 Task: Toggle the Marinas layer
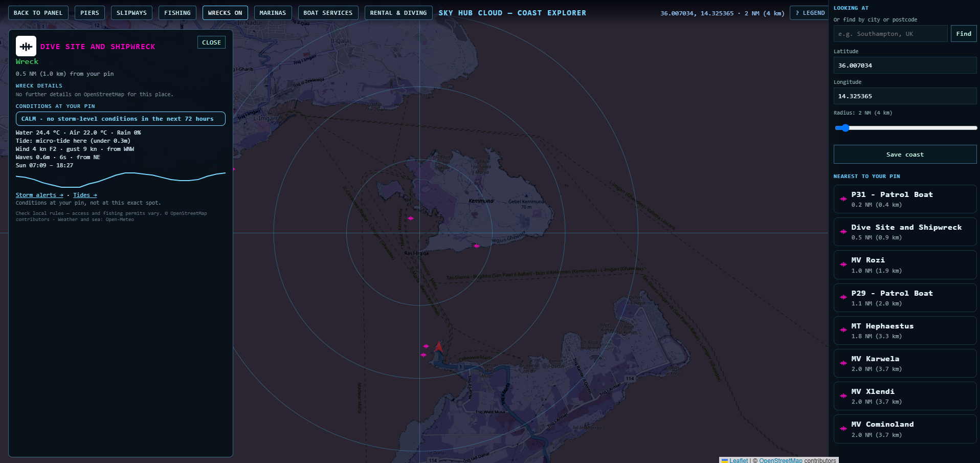click(273, 13)
